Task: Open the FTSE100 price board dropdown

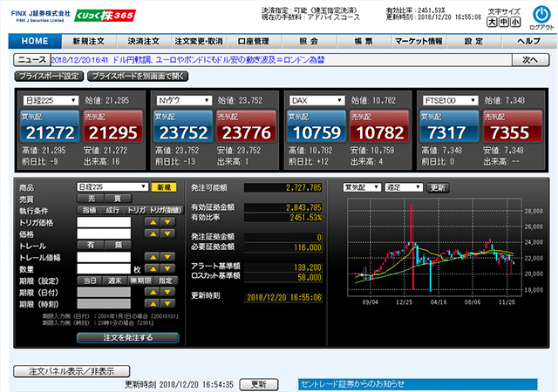Action: coord(453,100)
